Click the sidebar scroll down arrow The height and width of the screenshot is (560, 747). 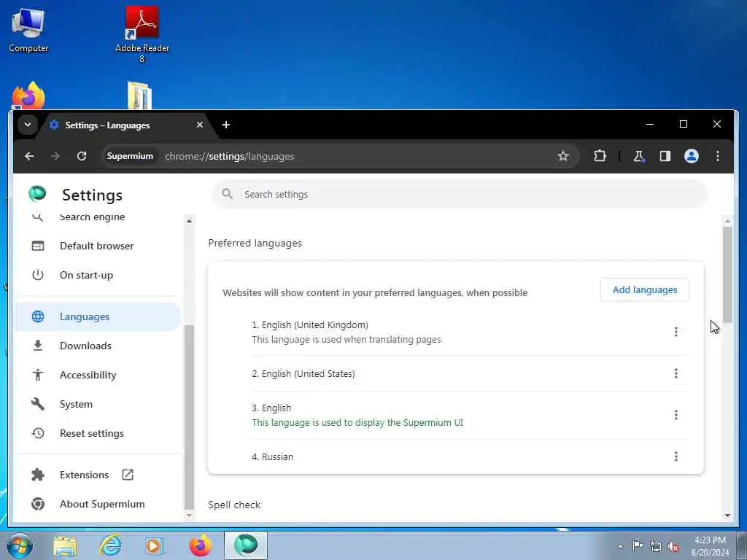(189, 516)
